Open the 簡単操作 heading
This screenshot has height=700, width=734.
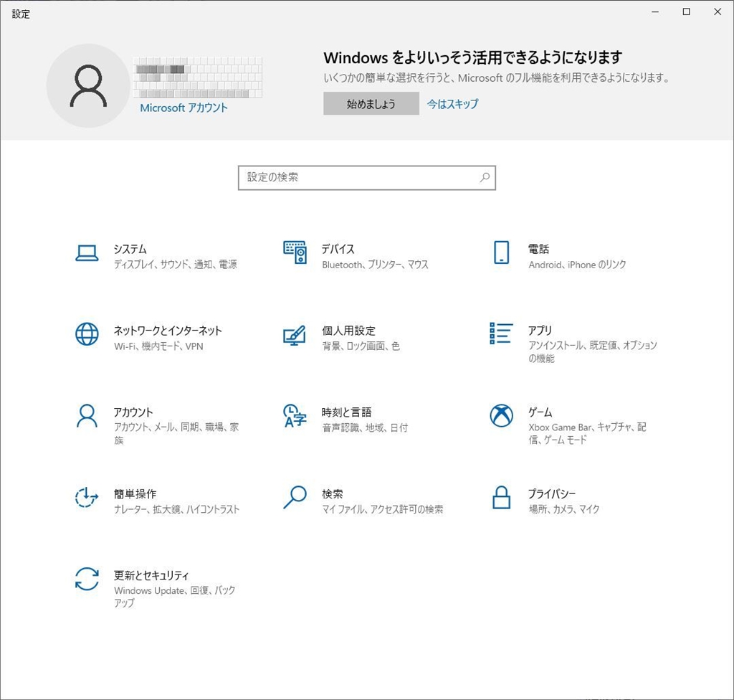(x=135, y=493)
